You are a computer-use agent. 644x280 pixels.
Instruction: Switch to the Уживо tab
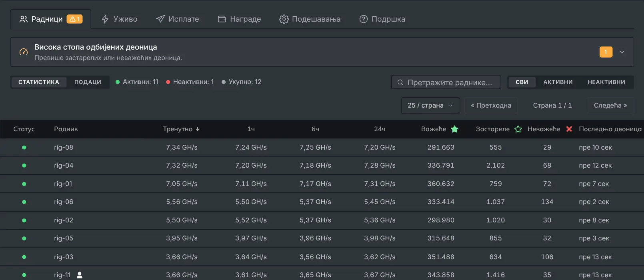119,19
